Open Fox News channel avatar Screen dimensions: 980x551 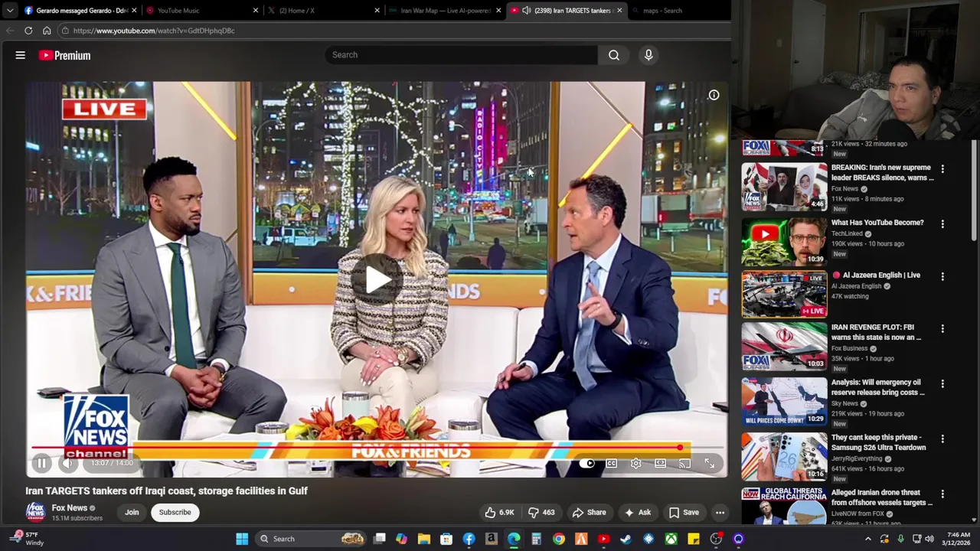tap(35, 512)
